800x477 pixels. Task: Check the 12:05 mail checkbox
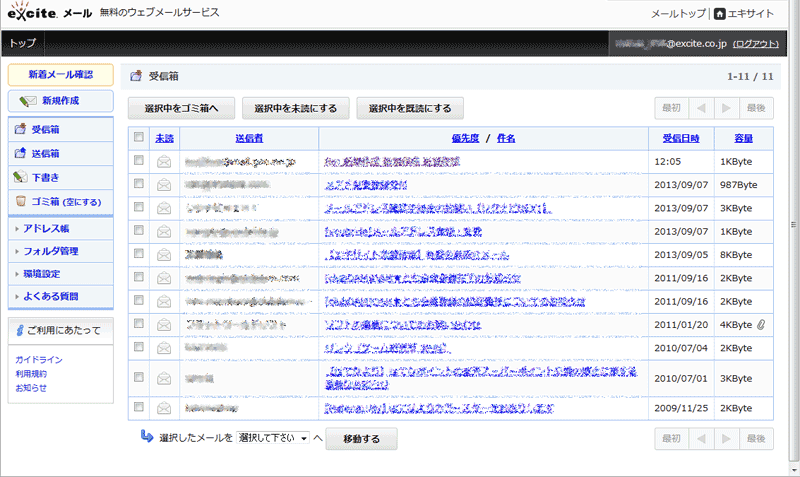click(139, 160)
